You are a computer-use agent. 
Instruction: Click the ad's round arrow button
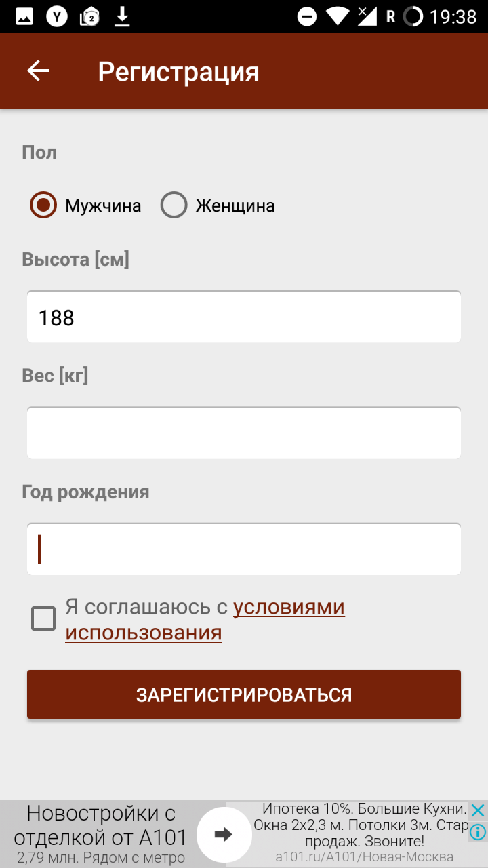(x=224, y=834)
